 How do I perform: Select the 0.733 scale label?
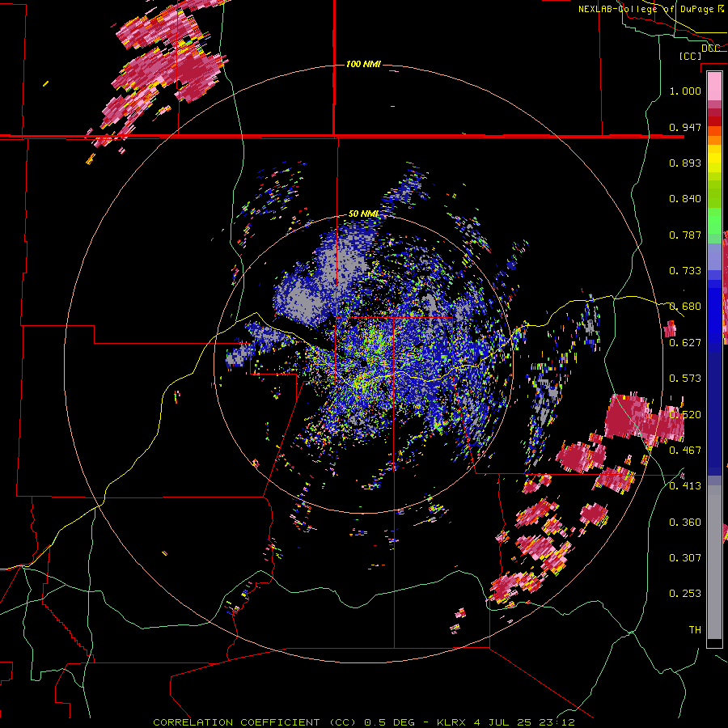[685, 271]
